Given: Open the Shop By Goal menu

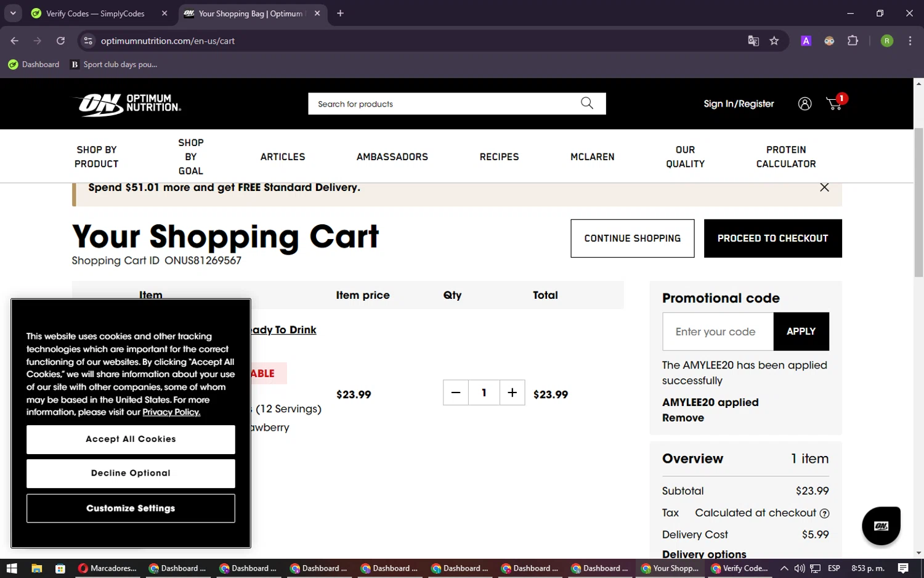Looking at the screenshot, I should (191, 157).
